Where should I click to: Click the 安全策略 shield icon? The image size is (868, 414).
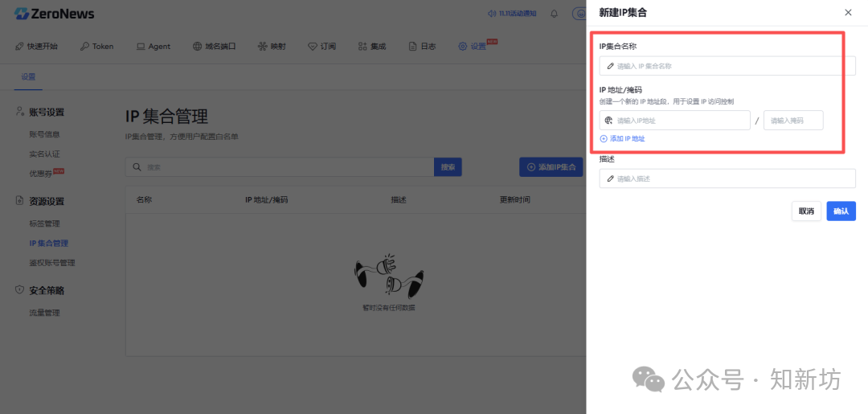(20, 290)
